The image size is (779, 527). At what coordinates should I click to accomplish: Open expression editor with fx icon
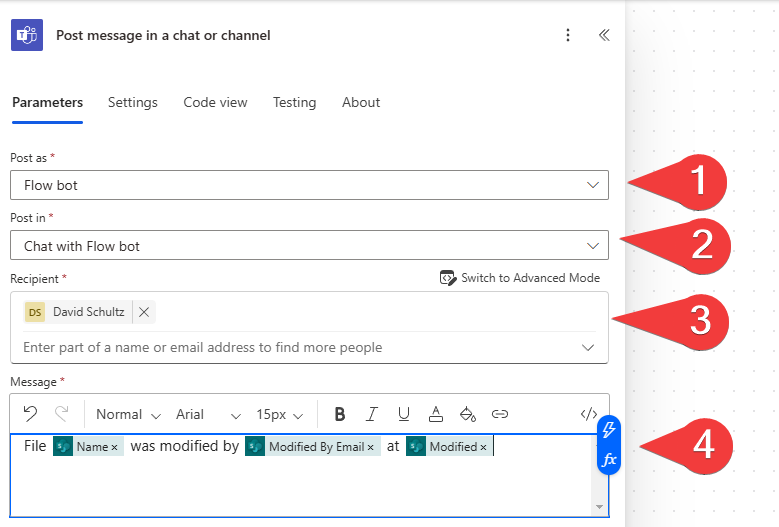click(609, 459)
